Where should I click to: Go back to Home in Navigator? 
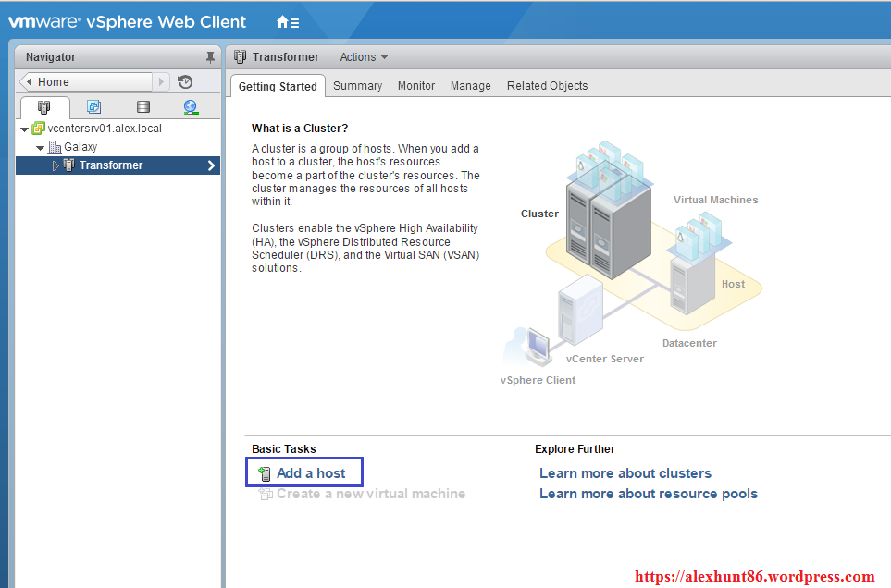(x=86, y=81)
